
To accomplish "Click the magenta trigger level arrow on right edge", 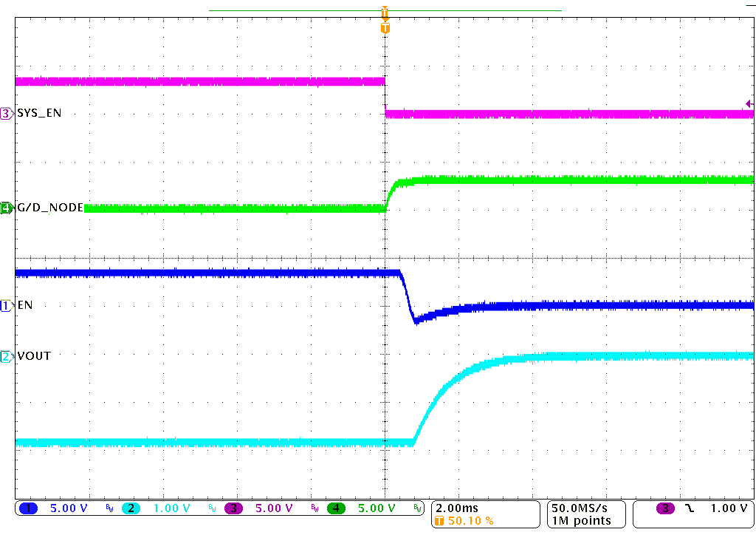I will point(749,104).
